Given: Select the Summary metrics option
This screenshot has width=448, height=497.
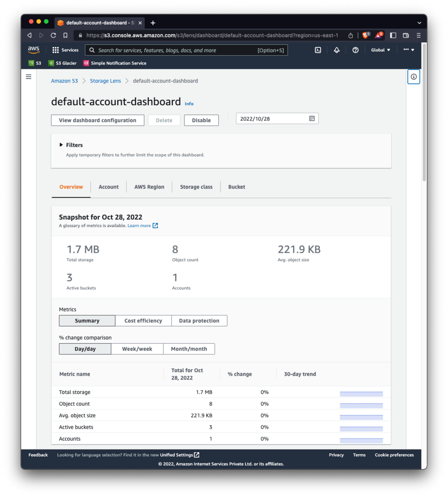Looking at the screenshot, I should 87,320.
